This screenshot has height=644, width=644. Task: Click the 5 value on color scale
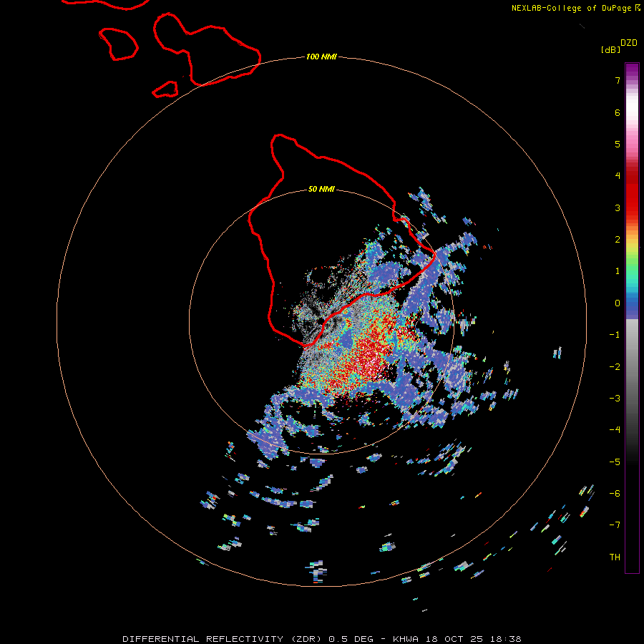618,144
